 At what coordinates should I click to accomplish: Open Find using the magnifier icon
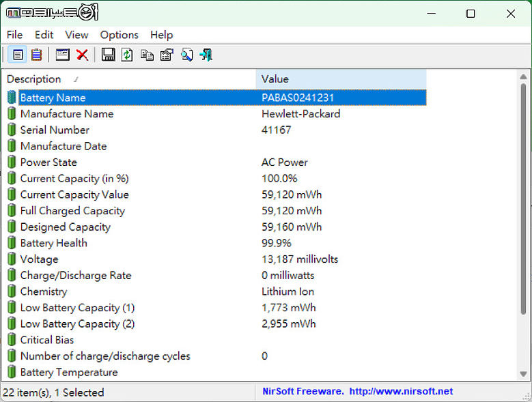click(x=186, y=55)
